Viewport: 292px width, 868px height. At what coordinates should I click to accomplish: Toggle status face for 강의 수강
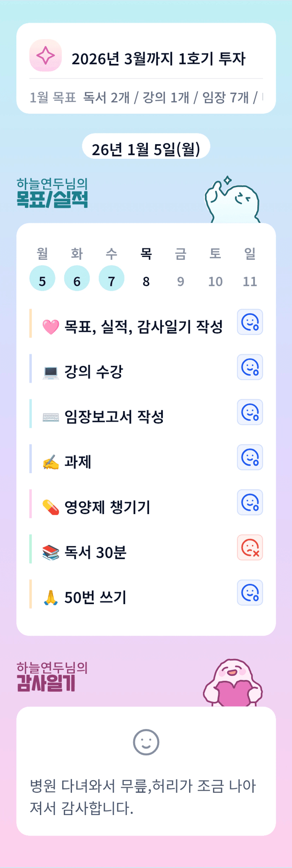pyautogui.click(x=250, y=367)
